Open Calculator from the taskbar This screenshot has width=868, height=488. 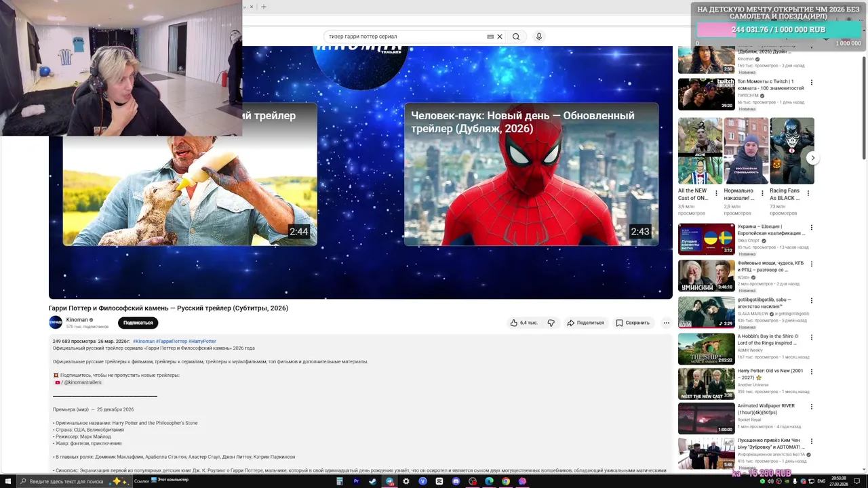[340, 481]
